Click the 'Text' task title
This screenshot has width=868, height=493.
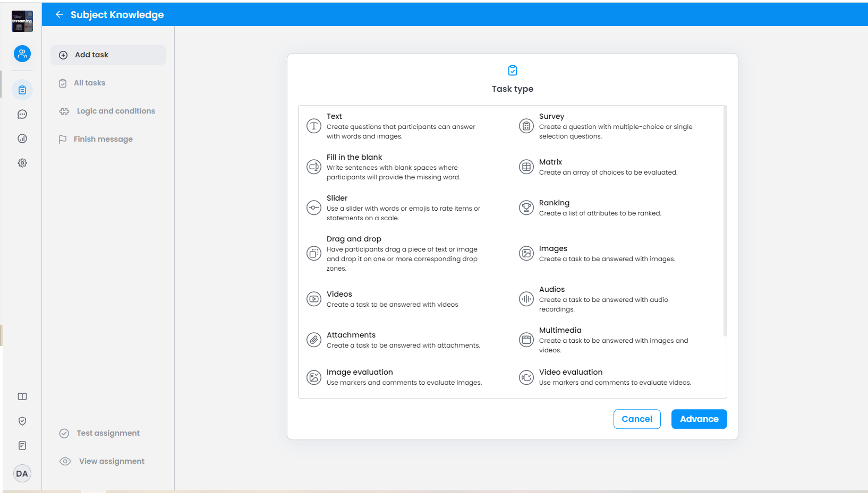click(x=334, y=116)
